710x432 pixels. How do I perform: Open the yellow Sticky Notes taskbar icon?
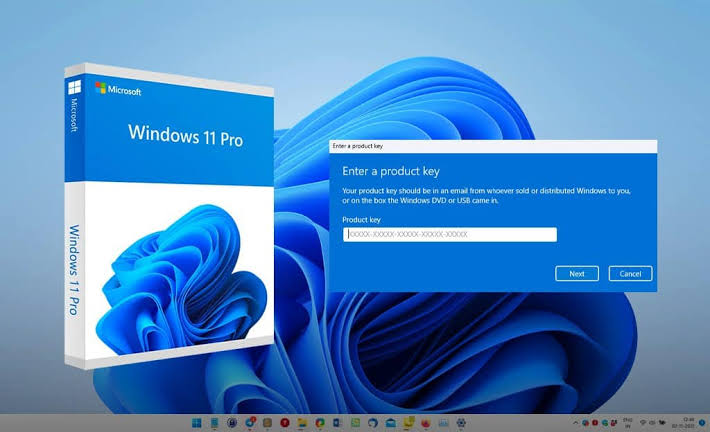point(408,422)
